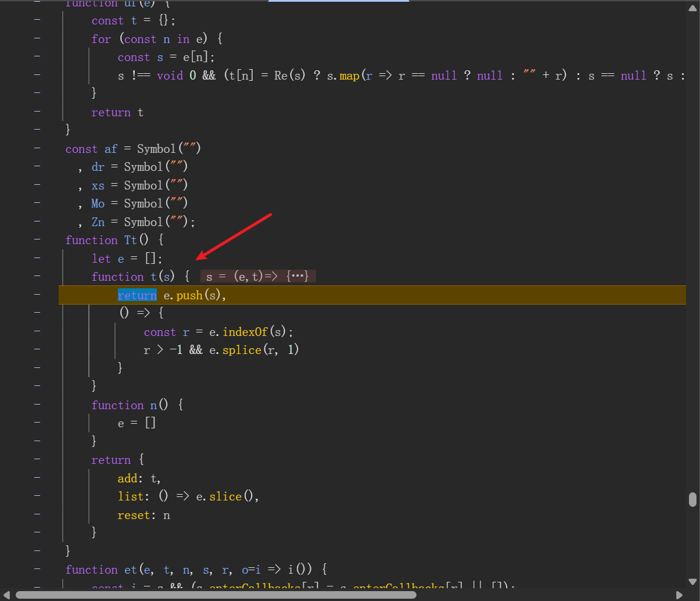Screen dimensions: 700x601
Task: Toggle breakpoint at gutter of 'let e = []' line
Action: 37,259
